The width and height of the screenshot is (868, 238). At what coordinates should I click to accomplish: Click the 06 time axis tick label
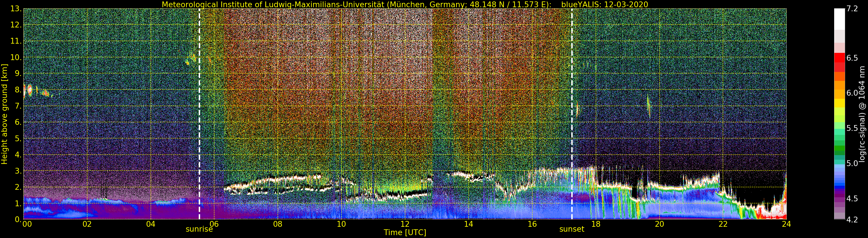click(214, 224)
